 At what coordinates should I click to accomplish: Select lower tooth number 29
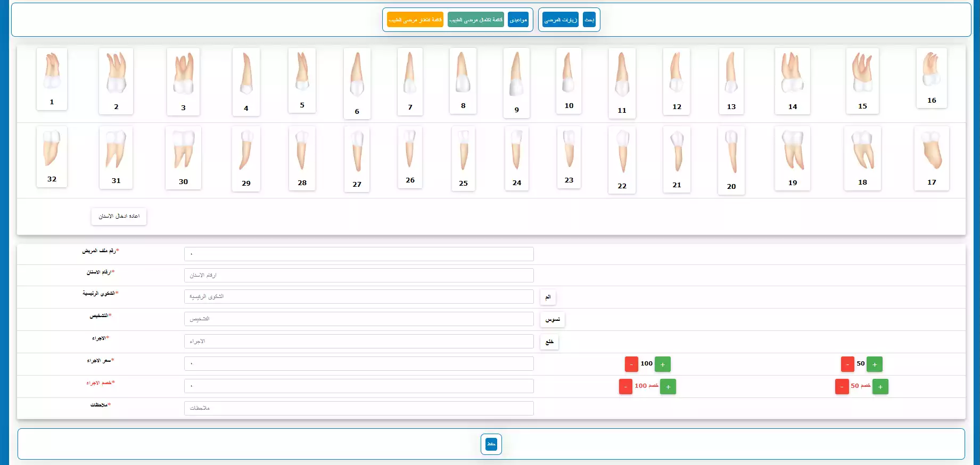(x=246, y=159)
